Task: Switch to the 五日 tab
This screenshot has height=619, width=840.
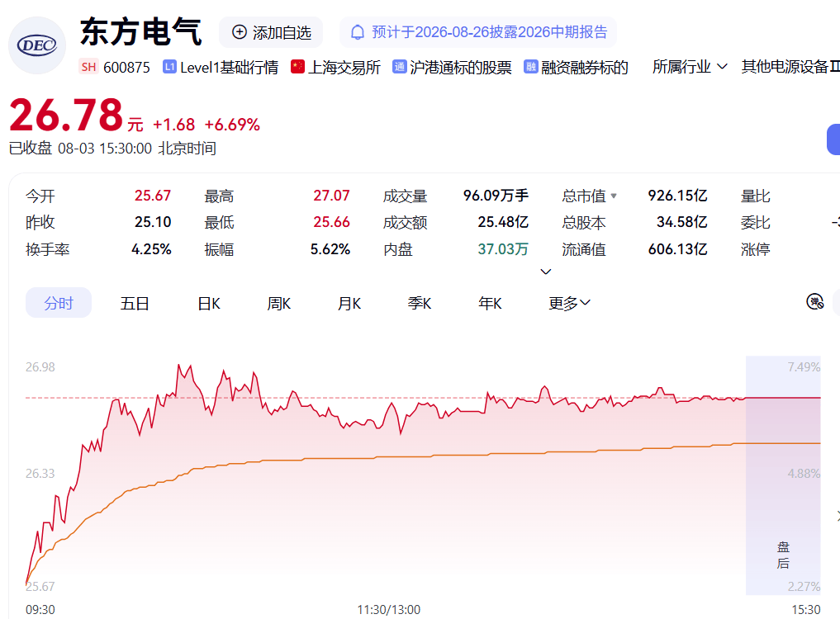Action: [x=135, y=303]
